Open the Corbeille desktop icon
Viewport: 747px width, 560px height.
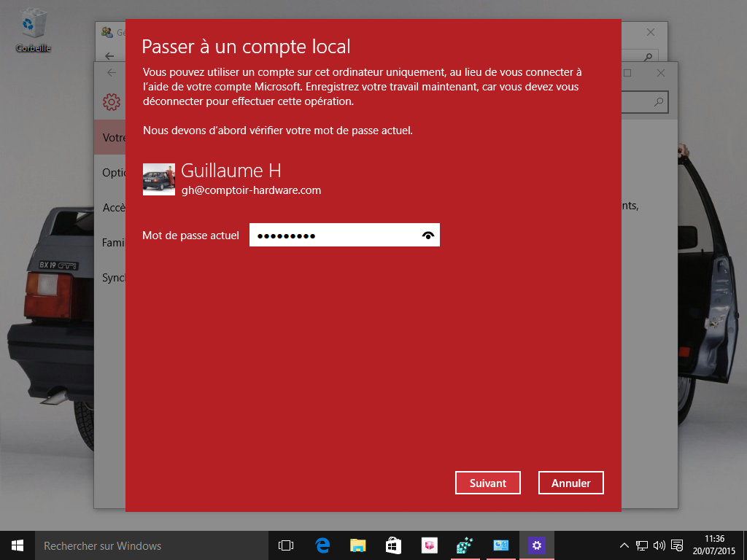click(x=31, y=22)
